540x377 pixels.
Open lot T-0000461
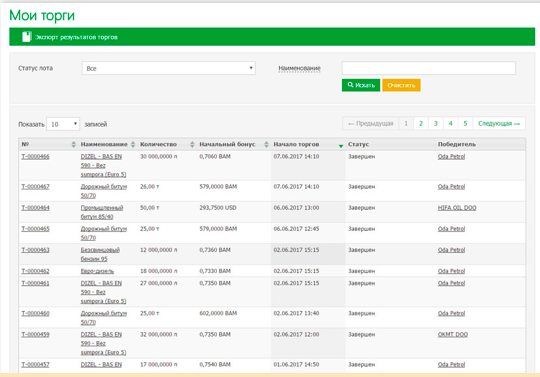(x=35, y=283)
